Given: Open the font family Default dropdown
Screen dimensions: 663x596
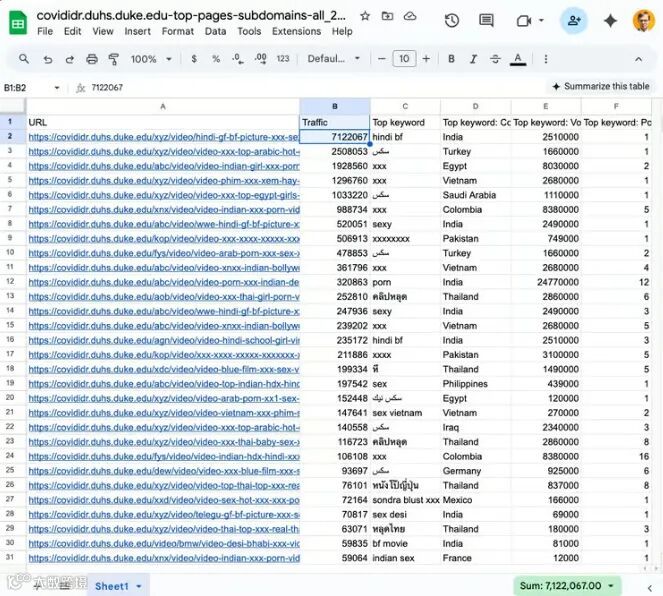Looking at the screenshot, I should [x=334, y=59].
